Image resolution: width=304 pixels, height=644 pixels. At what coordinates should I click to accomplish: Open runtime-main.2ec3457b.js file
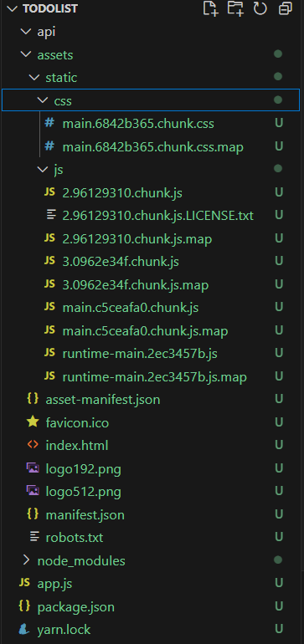coord(140,353)
